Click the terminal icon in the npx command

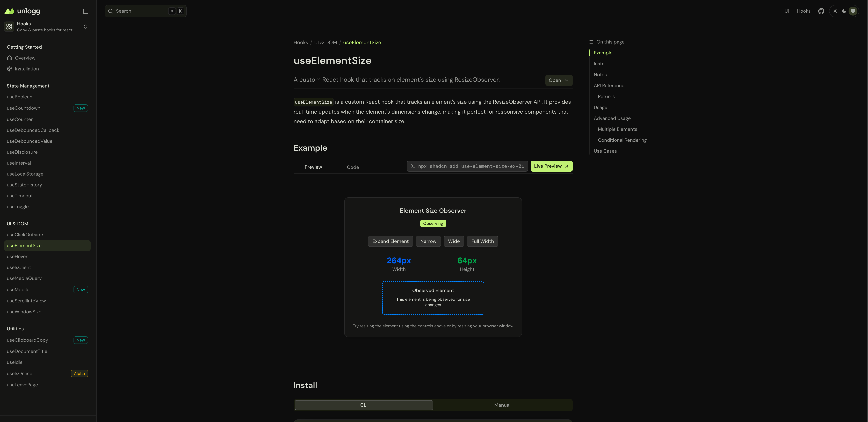tap(414, 166)
